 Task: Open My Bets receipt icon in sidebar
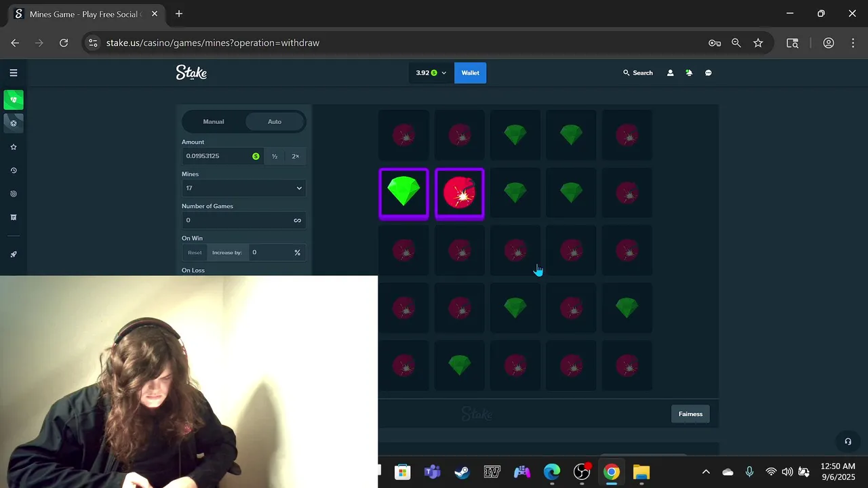coord(14,218)
